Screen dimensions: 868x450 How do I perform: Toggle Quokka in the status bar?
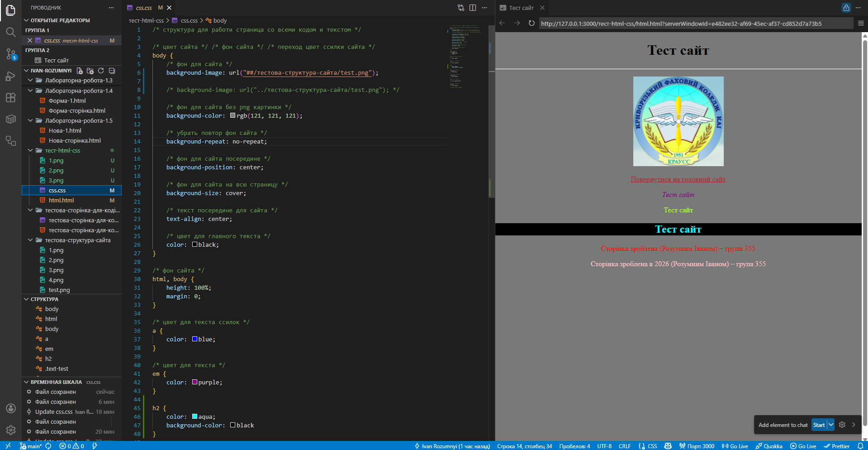tap(769, 446)
